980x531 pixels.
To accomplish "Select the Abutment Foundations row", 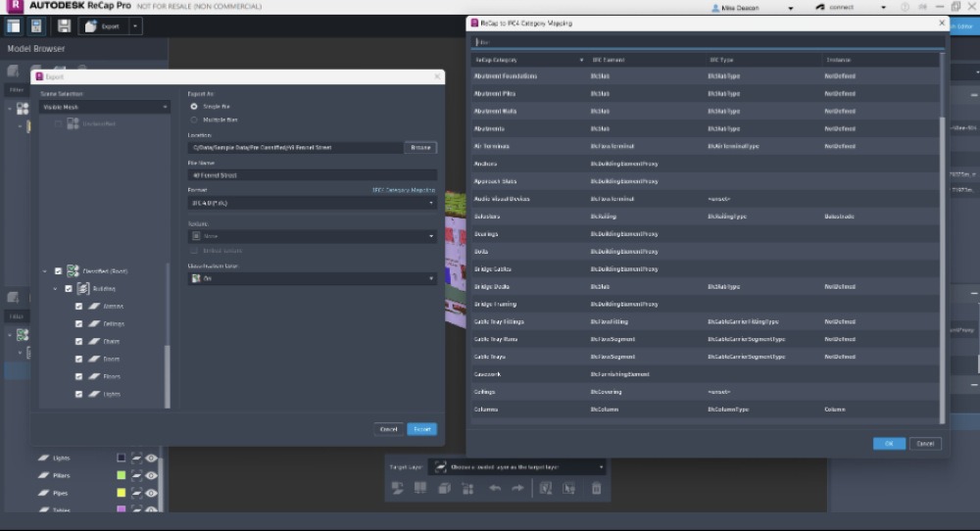I will point(705,76).
